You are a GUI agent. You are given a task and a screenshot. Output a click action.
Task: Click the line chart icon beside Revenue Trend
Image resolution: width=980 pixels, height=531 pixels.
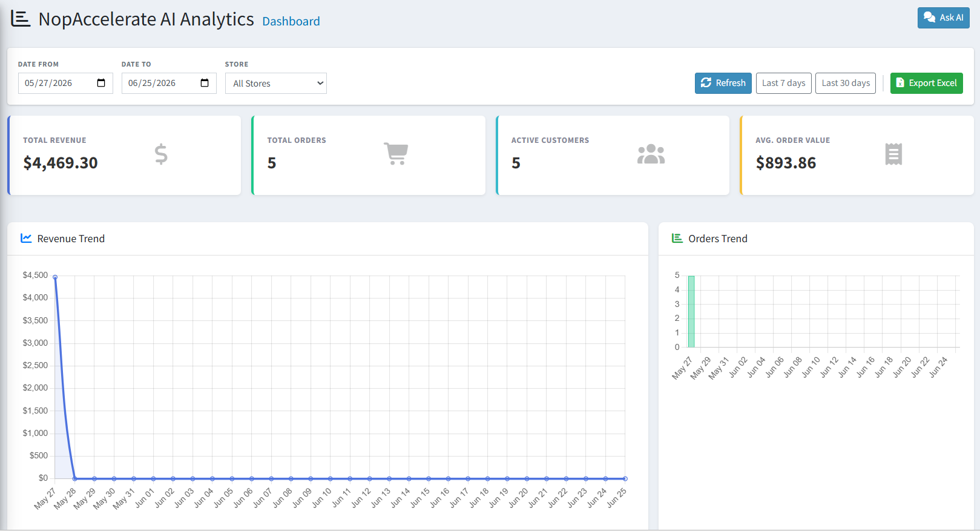pos(26,238)
